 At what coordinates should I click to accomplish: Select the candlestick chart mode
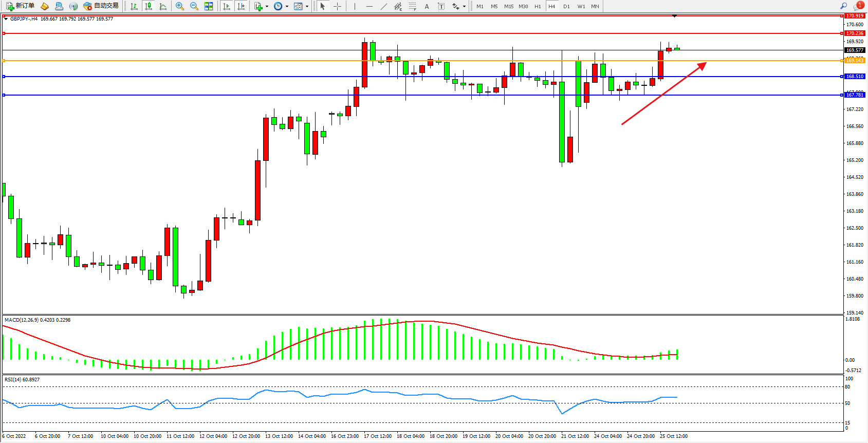[149, 6]
